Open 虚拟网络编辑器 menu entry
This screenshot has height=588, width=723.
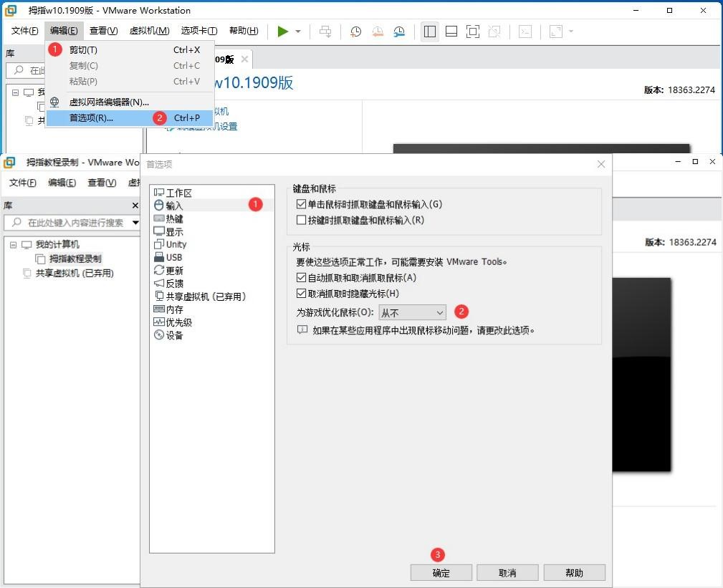tap(108, 102)
